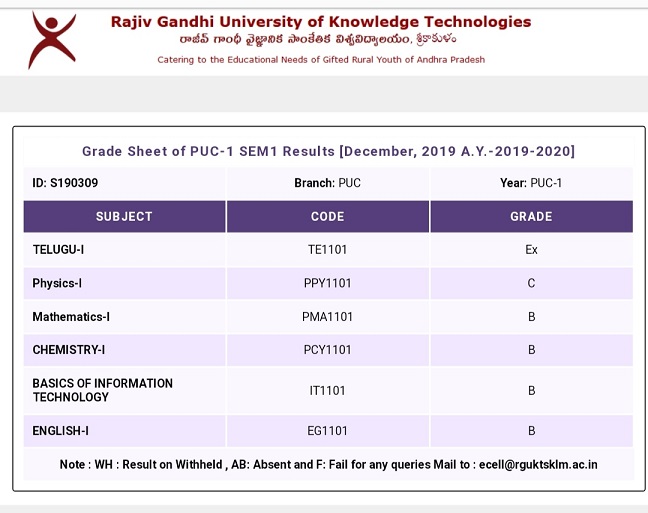Click the Year: PUC-1 cell
Viewport: 648px width, 513px height.
(531, 183)
